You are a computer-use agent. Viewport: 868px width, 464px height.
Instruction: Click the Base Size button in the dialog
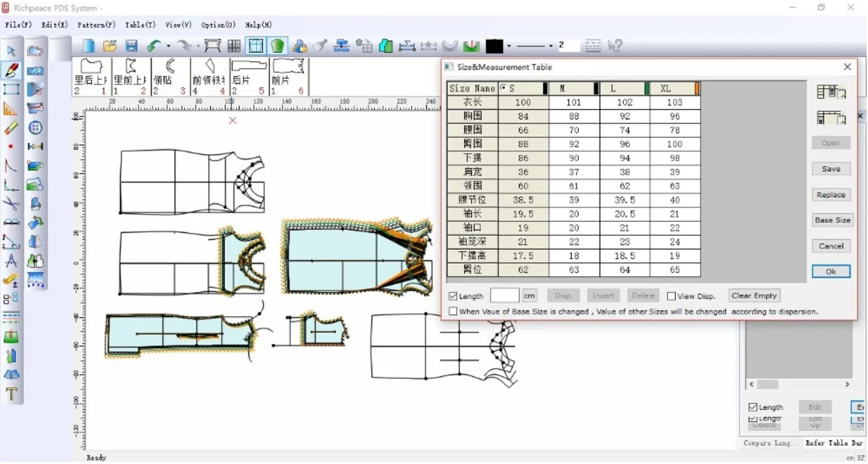tap(832, 220)
